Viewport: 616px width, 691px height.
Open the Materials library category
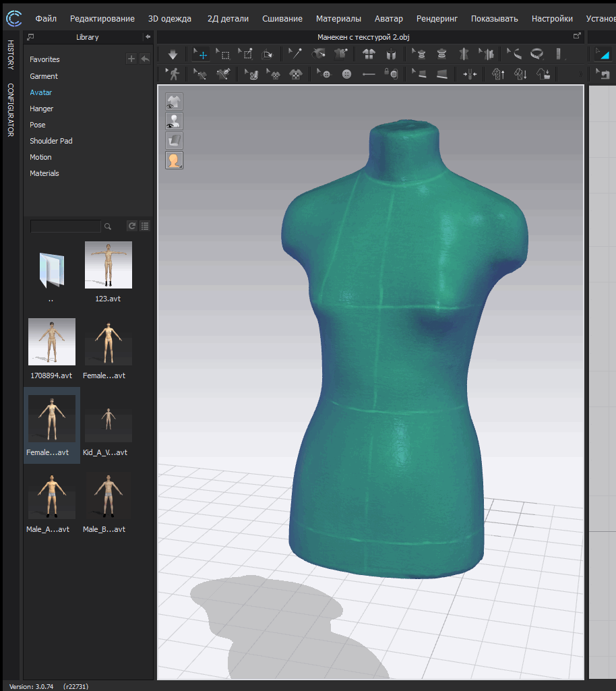pyautogui.click(x=44, y=173)
